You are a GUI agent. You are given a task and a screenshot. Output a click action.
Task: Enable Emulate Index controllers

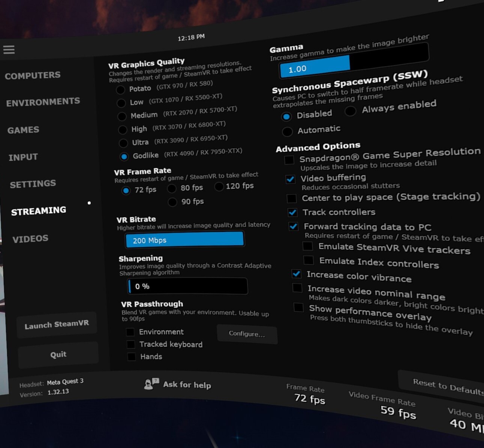click(x=309, y=260)
